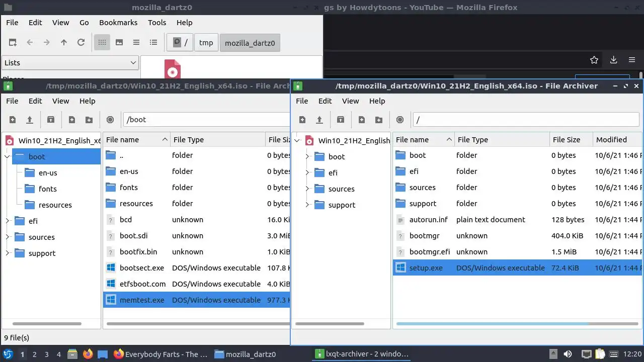Click extract icon in right File Archiver toolbar

[341, 120]
